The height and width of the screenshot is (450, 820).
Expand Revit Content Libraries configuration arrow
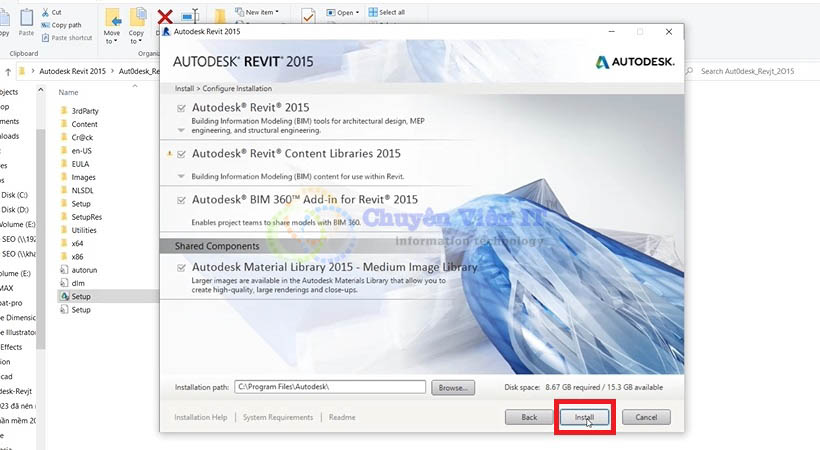pyautogui.click(x=181, y=176)
